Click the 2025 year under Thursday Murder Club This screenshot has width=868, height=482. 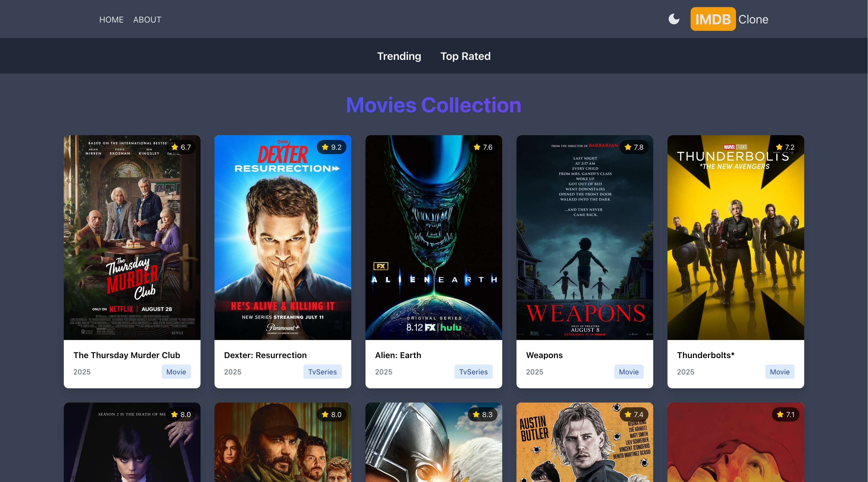[82, 372]
